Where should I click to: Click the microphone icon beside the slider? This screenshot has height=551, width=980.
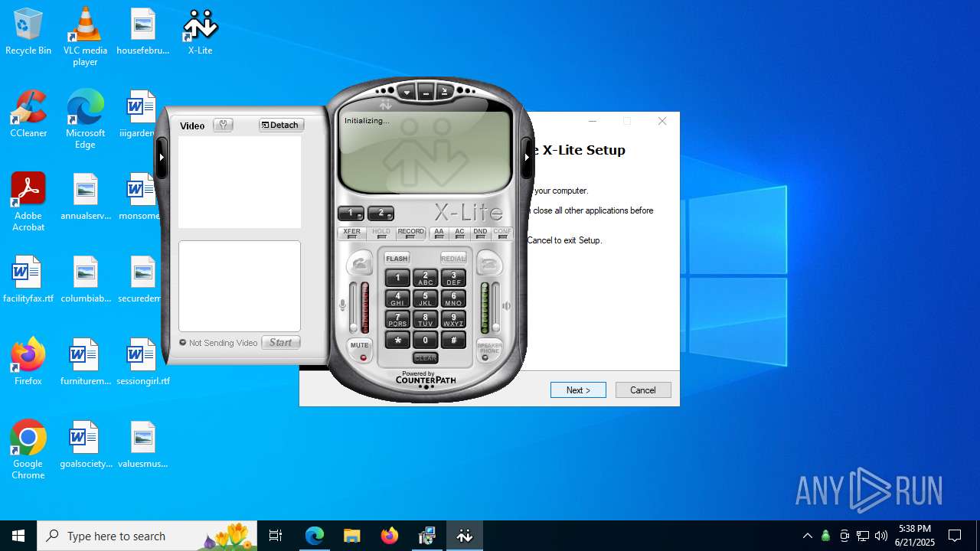[x=342, y=305]
